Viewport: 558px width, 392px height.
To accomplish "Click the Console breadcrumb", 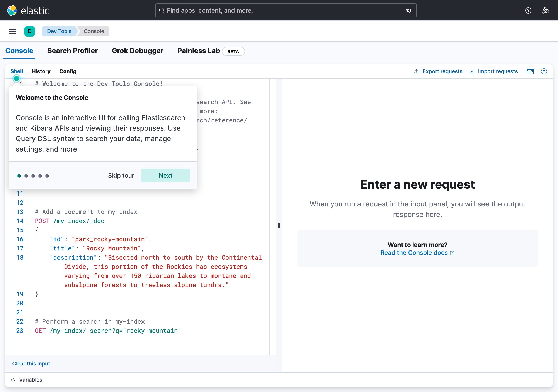I will tap(94, 31).
